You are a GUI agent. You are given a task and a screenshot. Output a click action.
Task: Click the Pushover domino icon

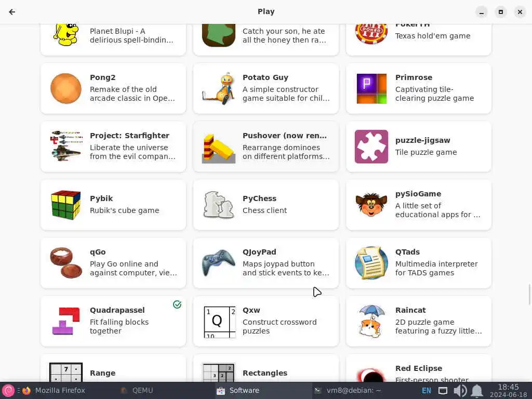pos(219,148)
